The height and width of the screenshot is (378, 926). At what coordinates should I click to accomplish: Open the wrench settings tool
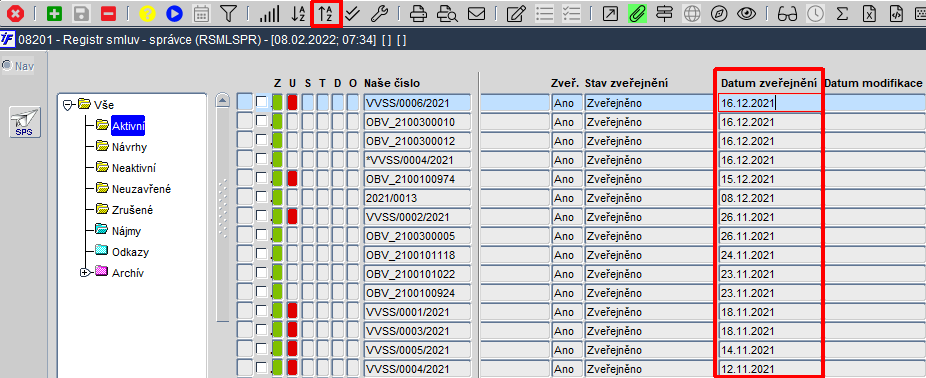pos(379,14)
